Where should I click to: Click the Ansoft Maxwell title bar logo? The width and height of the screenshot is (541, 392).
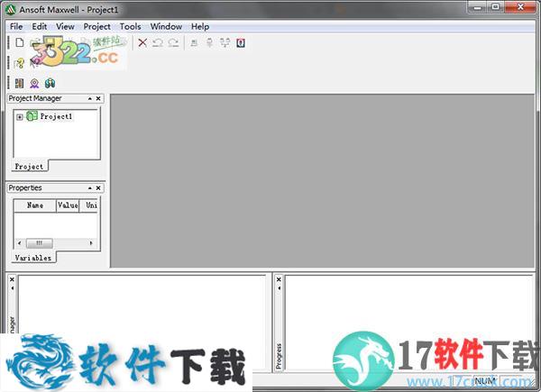10,9
